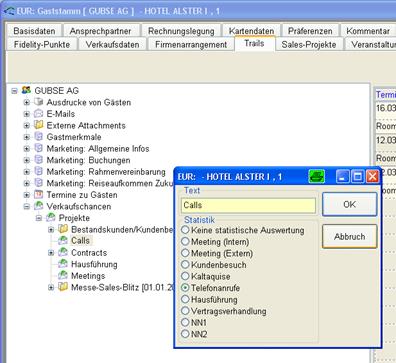Expand Termine zu Gästen node

27,195
